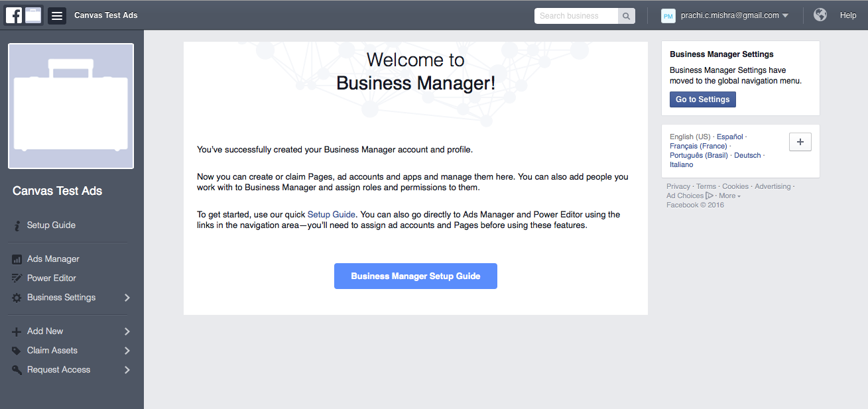
Task: Open the Cookies footer link
Action: (735, 187)
